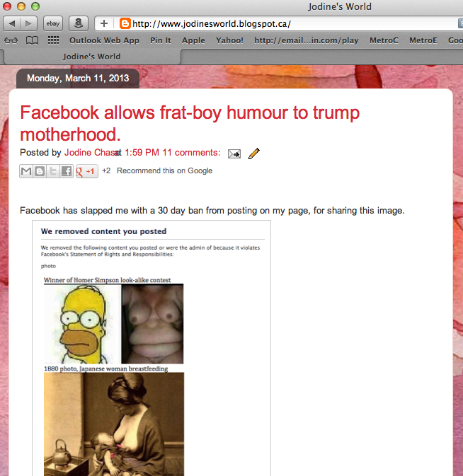Click the Japanese woman breastfeeding photo
The image size is (463, 476).
coord(114,424)
